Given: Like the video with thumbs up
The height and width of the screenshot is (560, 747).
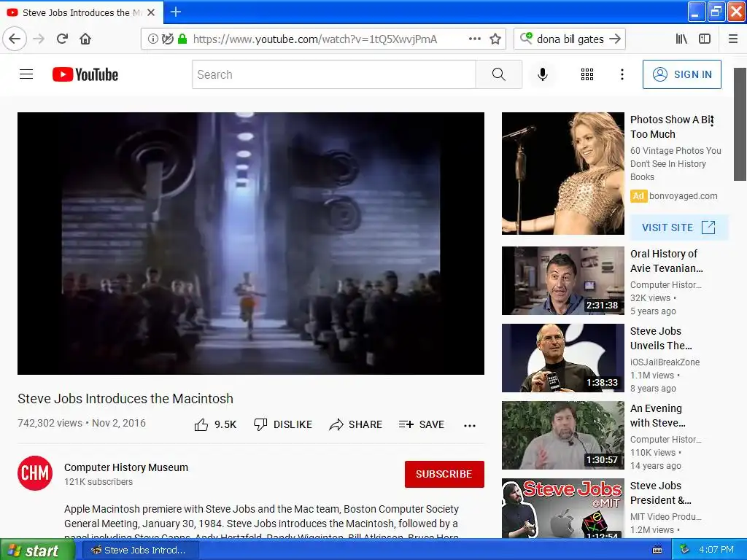Looking at the screenshot, I should tap(215, 424).
